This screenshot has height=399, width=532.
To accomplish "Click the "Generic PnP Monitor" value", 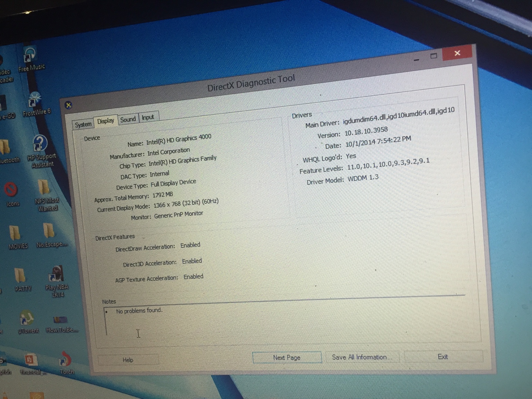I will (x=179, y=214).
